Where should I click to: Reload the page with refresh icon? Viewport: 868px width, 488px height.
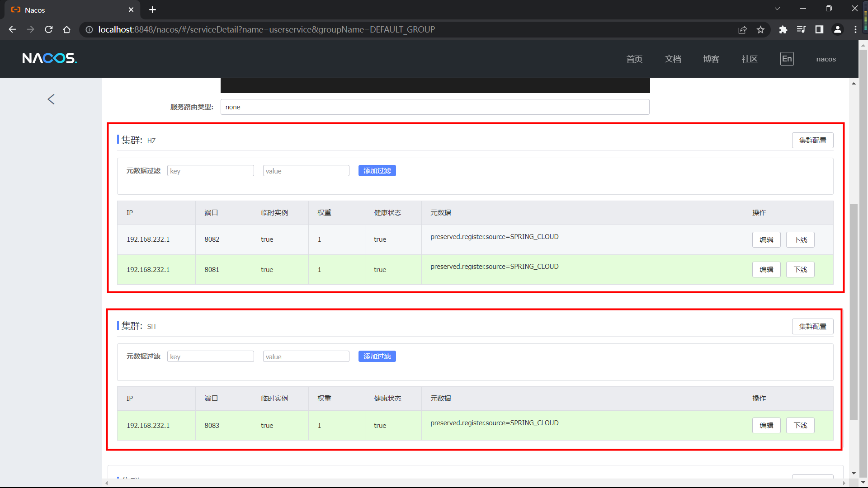click(x=49, y=29)
